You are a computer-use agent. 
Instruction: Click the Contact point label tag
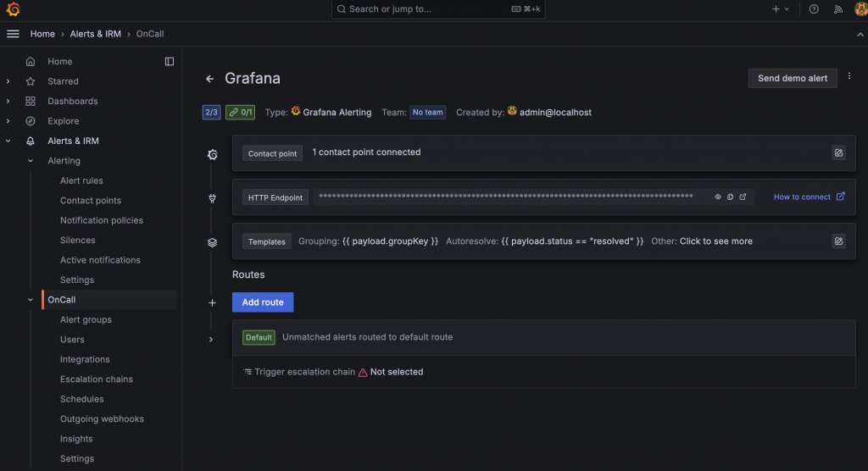(272, 153)
